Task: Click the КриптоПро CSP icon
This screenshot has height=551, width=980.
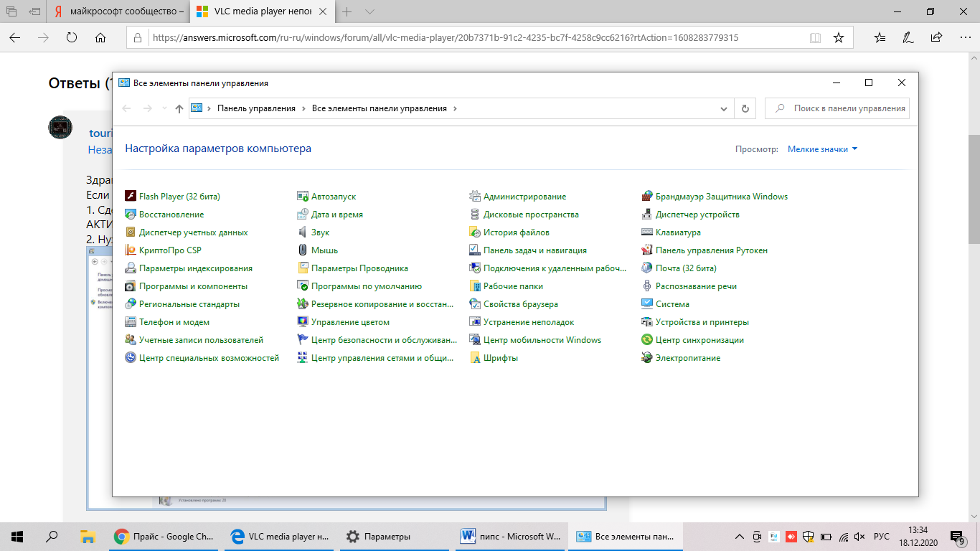Action: tap(131, 250)
